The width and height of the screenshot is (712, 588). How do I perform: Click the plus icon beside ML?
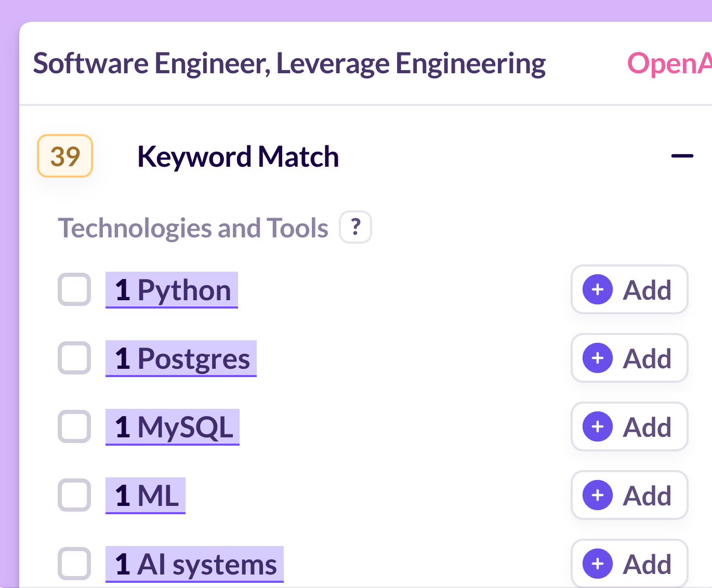(x=598, y=495)
